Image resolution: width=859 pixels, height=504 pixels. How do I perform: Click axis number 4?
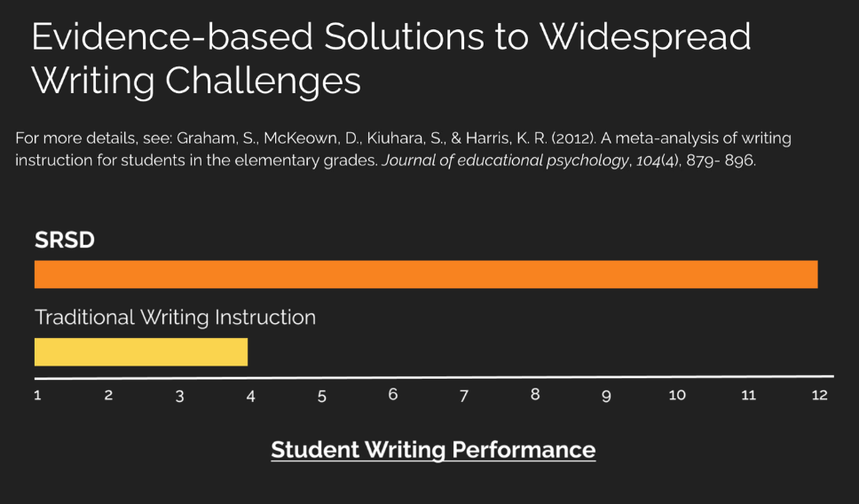click(x=250, y=397)
